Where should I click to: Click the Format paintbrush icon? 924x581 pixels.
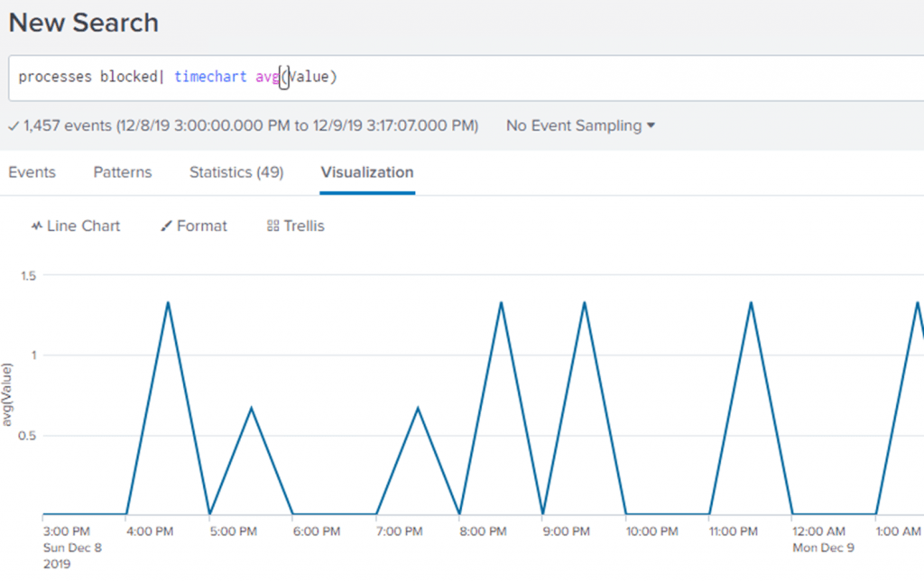(x=166, y=226)
